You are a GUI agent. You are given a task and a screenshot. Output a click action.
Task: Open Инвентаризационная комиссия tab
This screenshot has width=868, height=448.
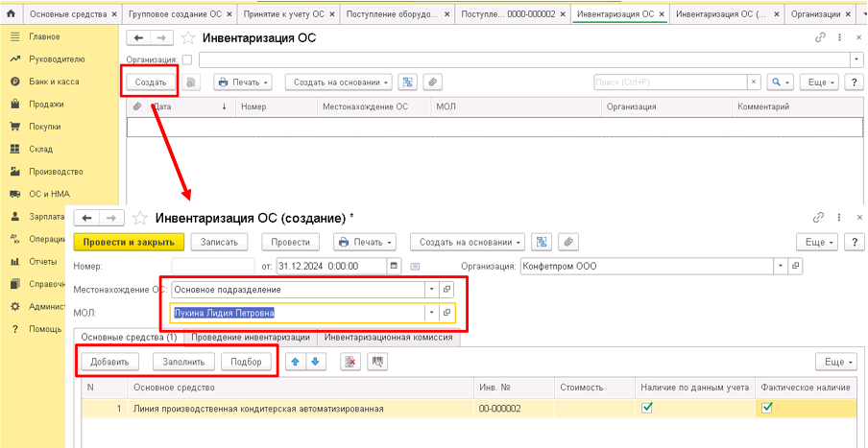click(x=389, y=337)
